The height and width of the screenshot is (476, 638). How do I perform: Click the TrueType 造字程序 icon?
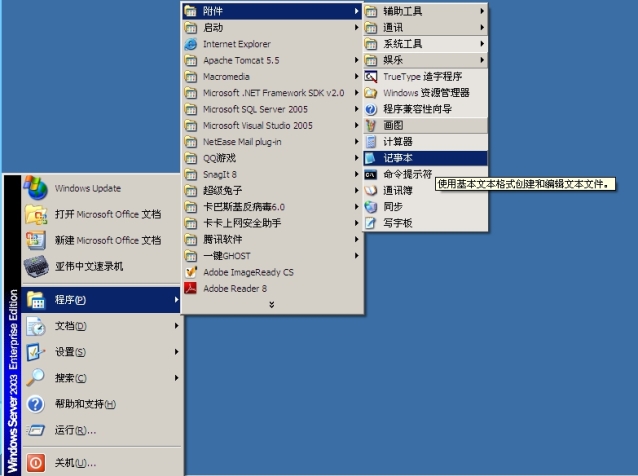tap(370, 76)
